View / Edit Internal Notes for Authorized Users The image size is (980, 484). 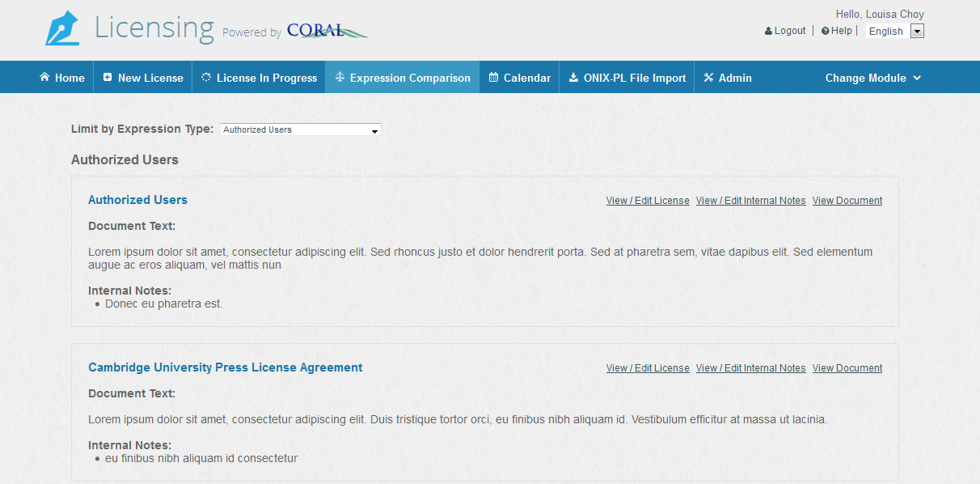tap(751, 201)
